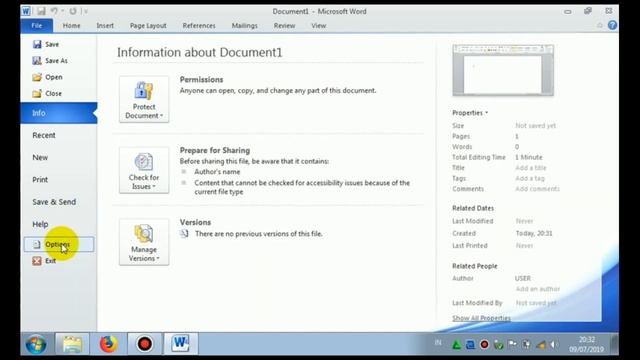Click '1 Minute' total editing time

pos(529,157)
